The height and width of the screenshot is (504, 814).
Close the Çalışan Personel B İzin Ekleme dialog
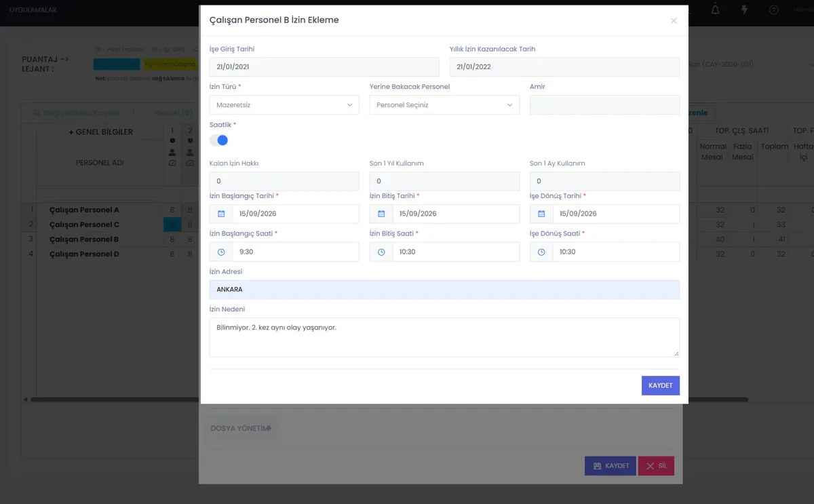point(674,21)
